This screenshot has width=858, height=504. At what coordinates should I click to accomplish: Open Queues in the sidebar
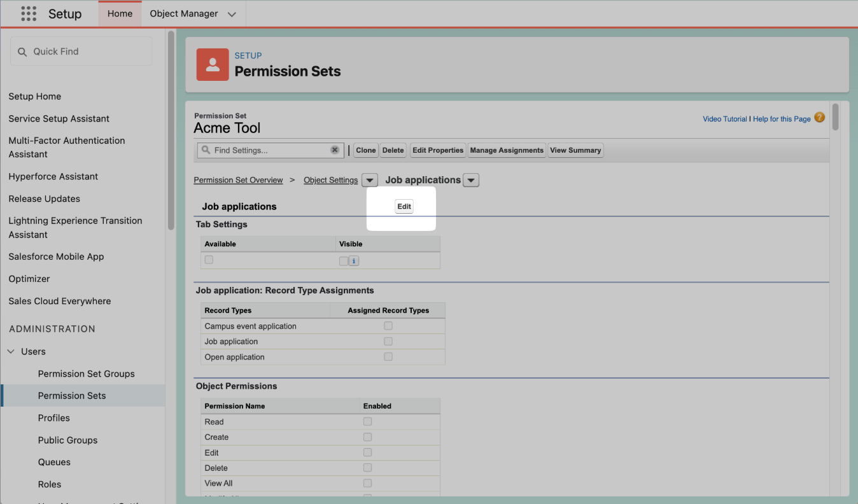pyautogui.click(x=54, y=462)
